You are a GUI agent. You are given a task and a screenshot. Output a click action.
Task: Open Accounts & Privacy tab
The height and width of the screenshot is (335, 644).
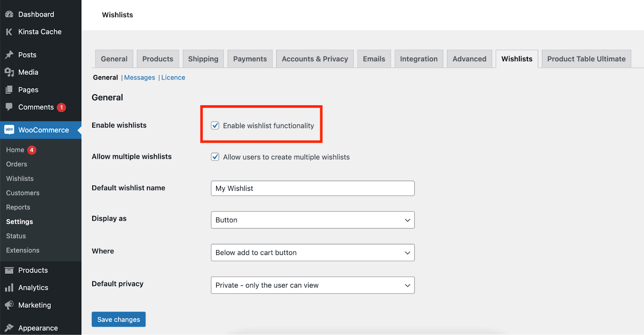pos(315,59)
